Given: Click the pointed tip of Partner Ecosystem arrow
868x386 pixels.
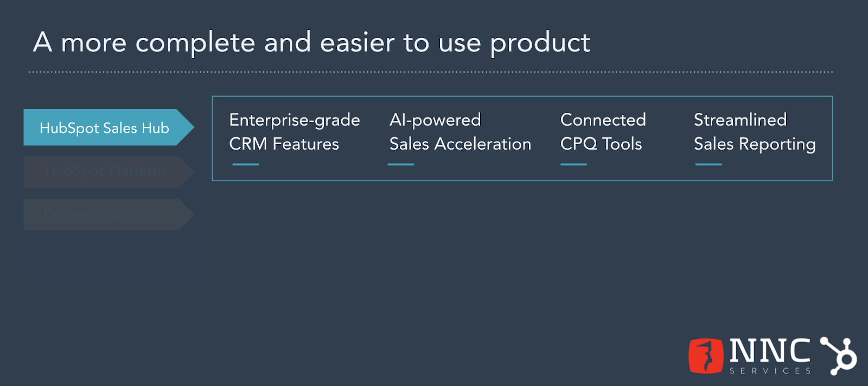Looking at the screenshot, I should coord(188,215).
